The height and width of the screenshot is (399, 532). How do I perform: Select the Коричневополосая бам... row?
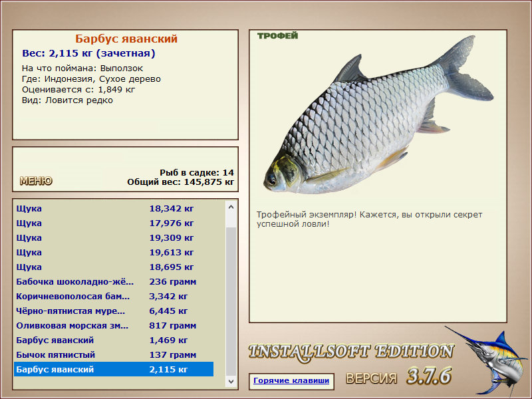[x=114, y=296]
